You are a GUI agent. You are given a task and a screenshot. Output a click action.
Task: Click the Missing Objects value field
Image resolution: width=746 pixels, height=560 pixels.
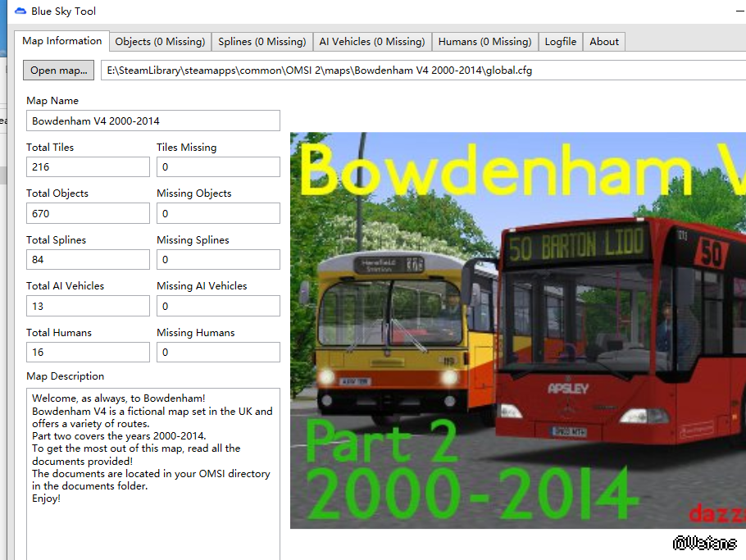218,214
